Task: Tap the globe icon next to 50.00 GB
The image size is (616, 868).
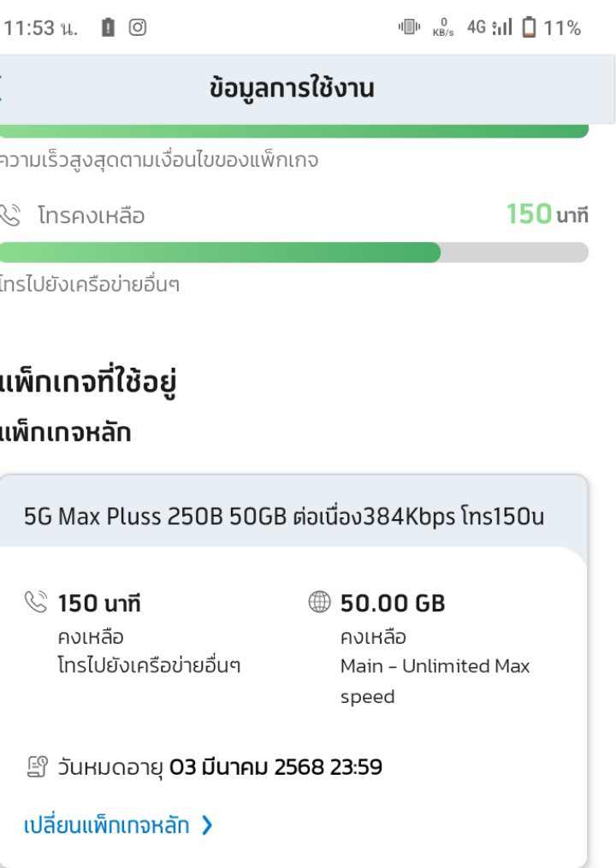Action: 319,602
